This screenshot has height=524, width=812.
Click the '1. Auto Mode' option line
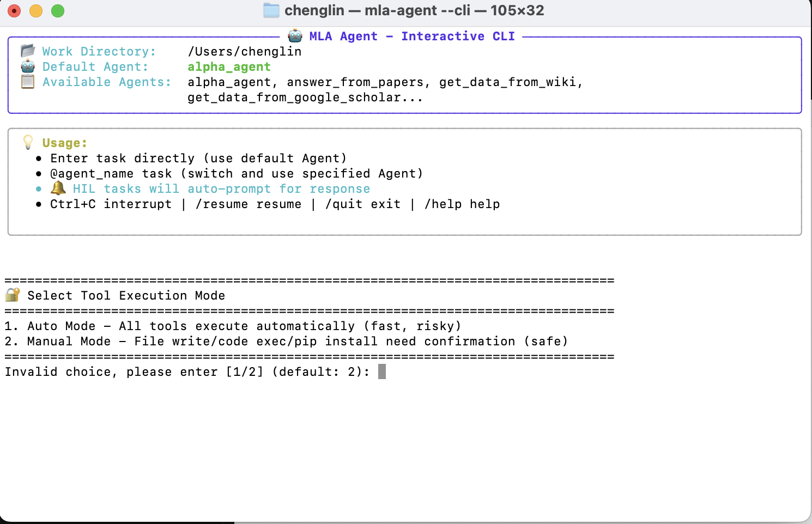(233, 326)
